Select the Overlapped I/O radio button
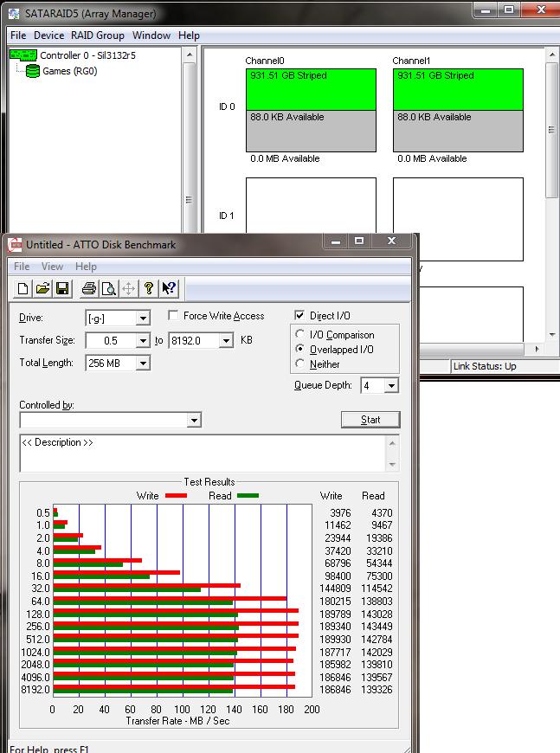 [x=300, y=349]
